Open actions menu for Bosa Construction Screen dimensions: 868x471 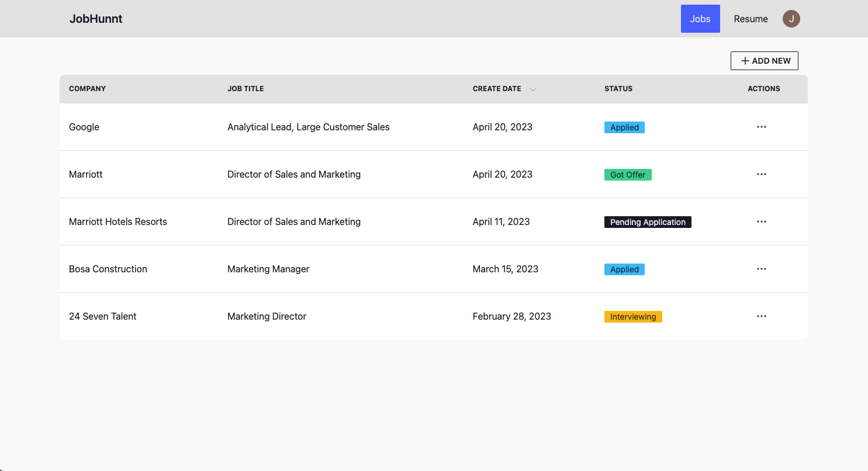click(x=761, y=269)
